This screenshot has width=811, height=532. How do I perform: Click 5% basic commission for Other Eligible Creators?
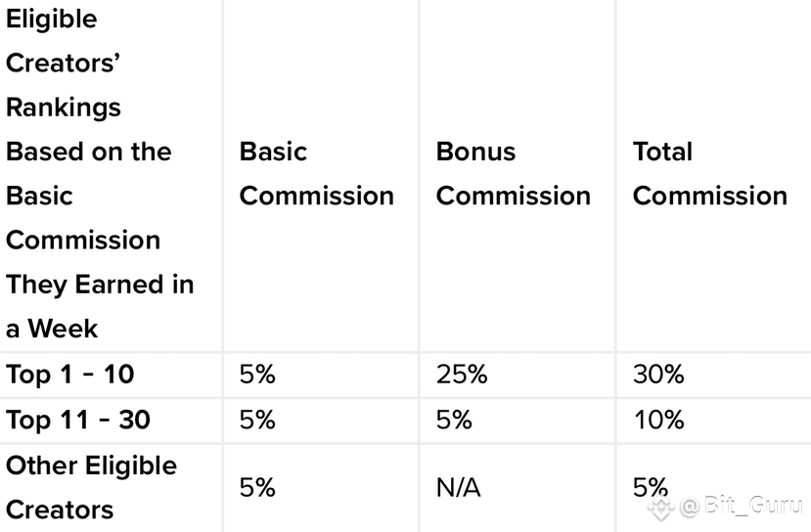pyautogui.click(x=257, y=488)
